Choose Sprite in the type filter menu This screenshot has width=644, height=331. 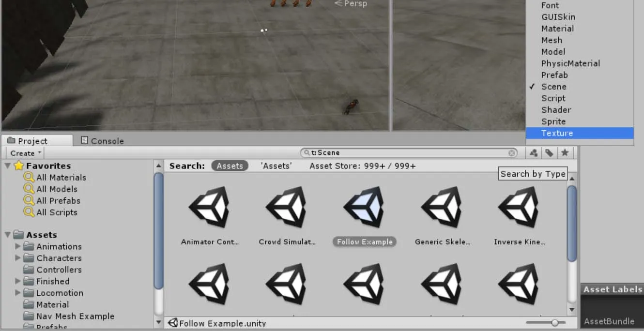click(580, 121)
